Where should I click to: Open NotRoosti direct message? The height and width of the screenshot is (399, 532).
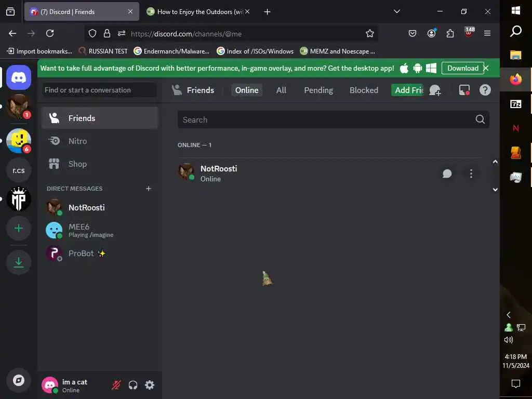pyautogui.click(x=100, y=208)
